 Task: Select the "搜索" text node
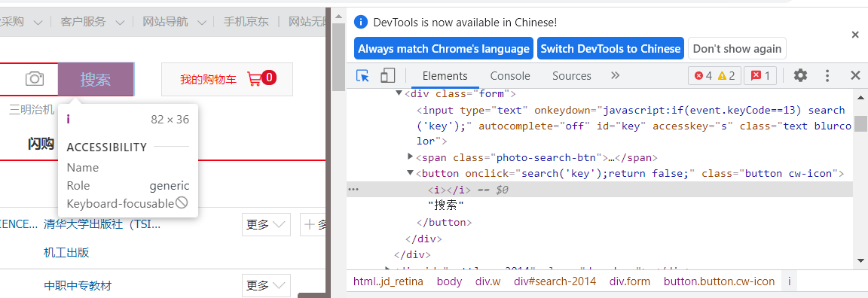coord(445,205)
